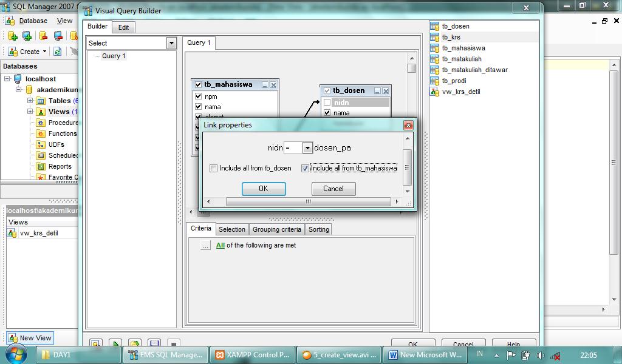Click the ellipsis button in Criteria pane
This screenshot has height=364, width=622.
(205, 246)
